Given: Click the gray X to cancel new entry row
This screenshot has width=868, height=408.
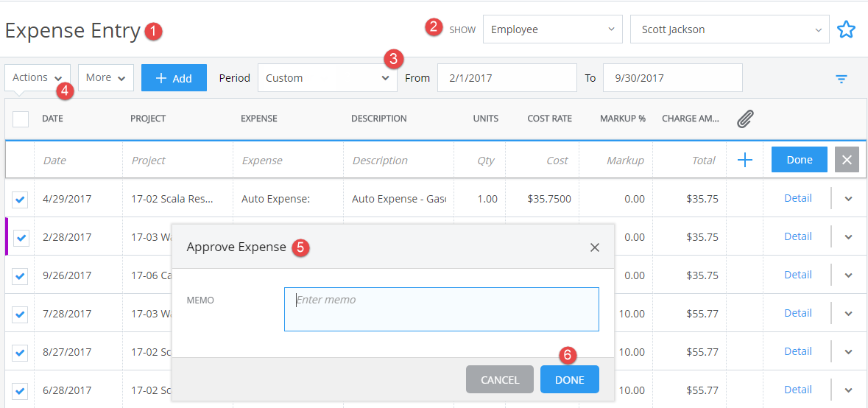Looking at the screenshot, I should point(847,159).
